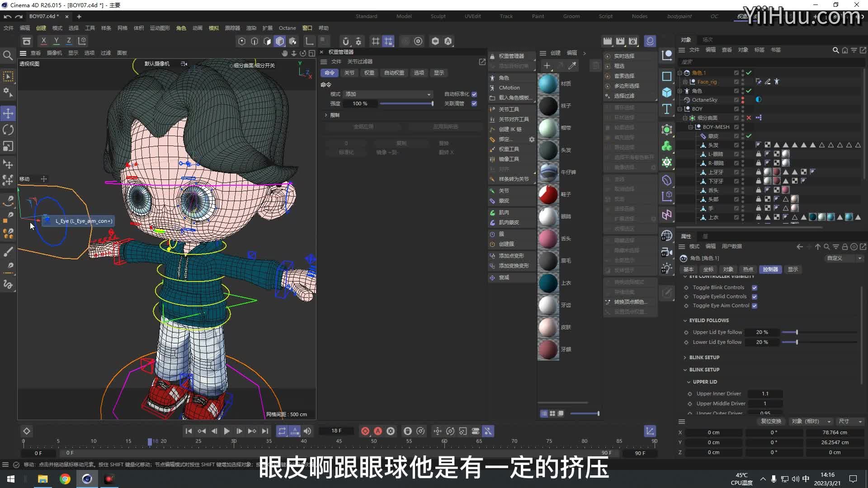This screenshot has width=868, height=488.
Task: Toggle the red X on 细分曲面 object
Action: click(x=749, y=118)
